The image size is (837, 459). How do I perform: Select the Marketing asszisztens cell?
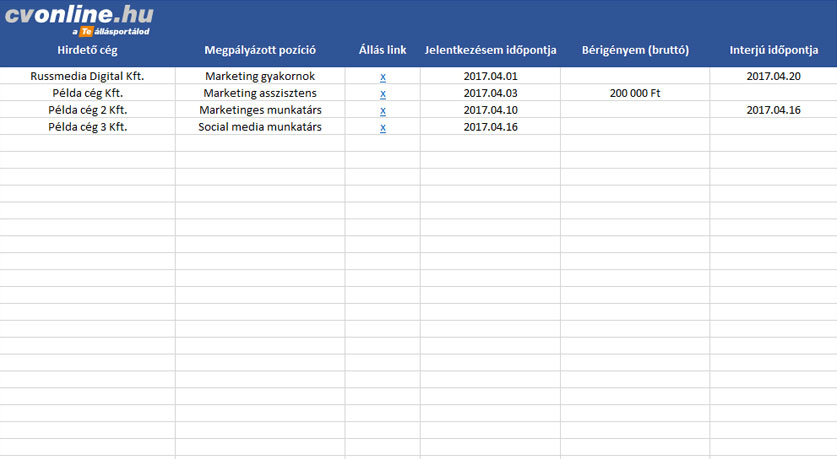click(260, 93)
